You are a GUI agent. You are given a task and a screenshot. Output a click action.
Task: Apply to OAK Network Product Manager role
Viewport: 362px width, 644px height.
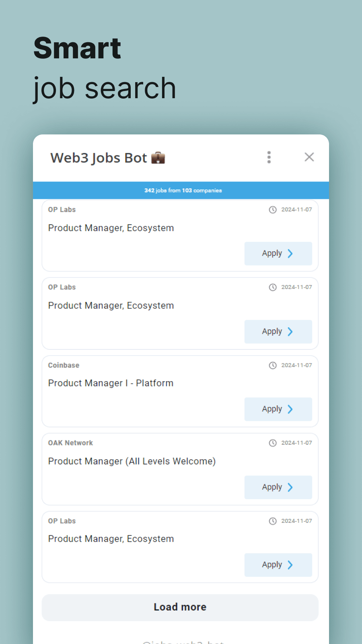[278, 487]
